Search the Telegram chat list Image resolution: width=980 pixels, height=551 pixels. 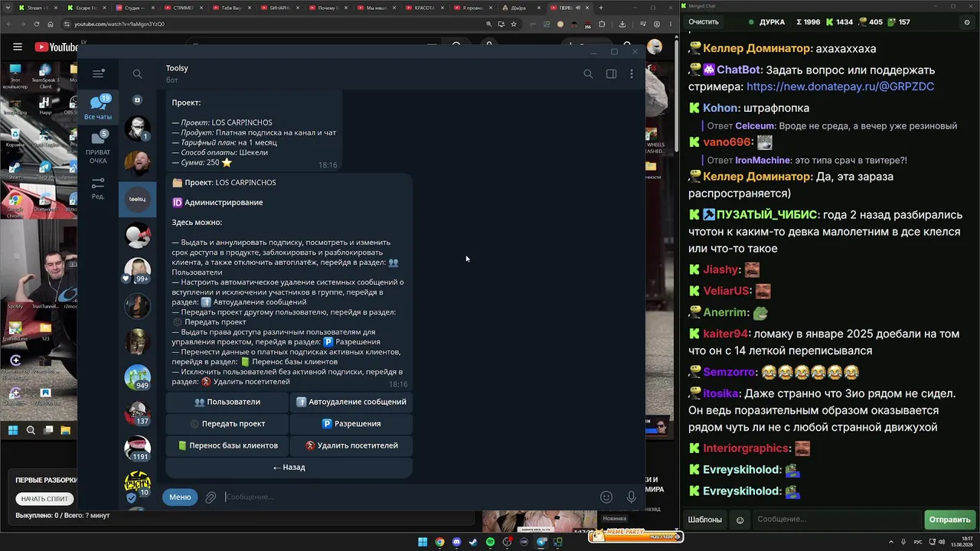coord(137,74)
